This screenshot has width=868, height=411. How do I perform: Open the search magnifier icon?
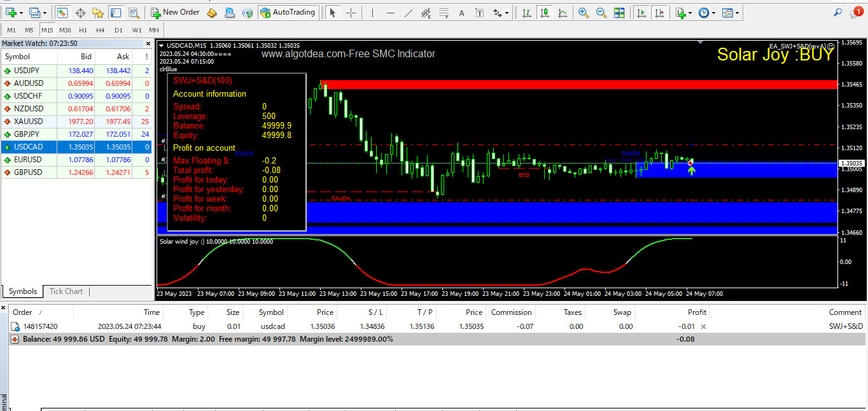[x=838, y=12]
